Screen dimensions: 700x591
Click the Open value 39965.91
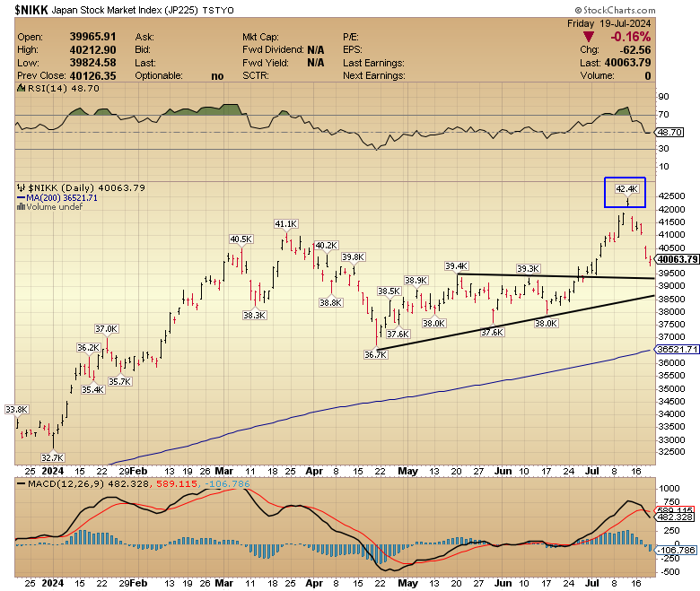(x=92, y=37)
